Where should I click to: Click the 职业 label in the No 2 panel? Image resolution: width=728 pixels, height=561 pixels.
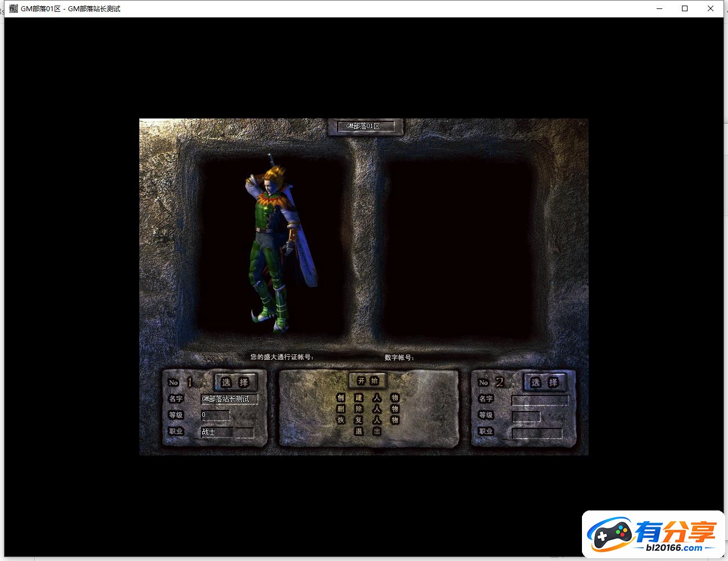point(486,431)
